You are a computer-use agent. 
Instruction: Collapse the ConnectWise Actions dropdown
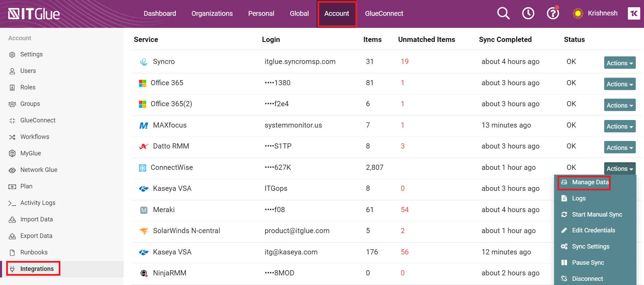[x=620, y=169]
